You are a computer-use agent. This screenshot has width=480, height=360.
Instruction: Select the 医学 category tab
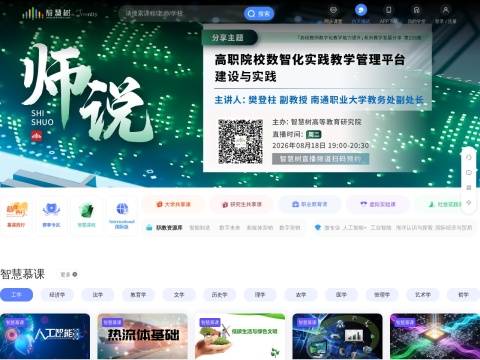point(341,295)
